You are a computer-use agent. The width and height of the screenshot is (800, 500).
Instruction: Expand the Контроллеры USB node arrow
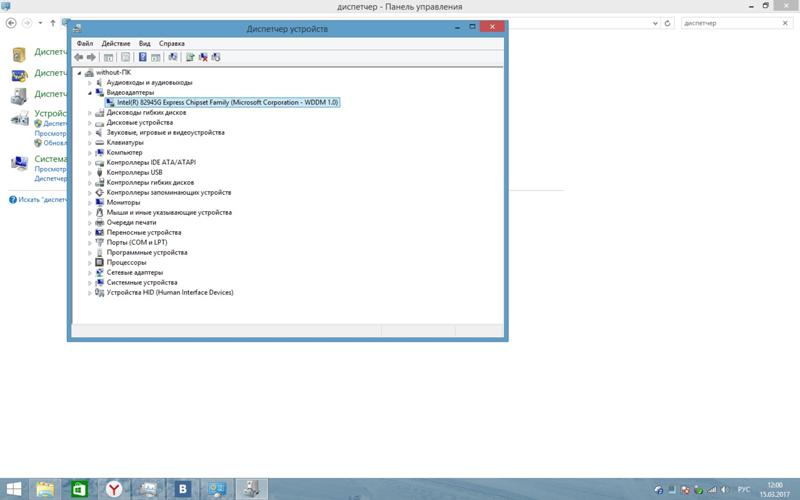[x=90, y=173]
